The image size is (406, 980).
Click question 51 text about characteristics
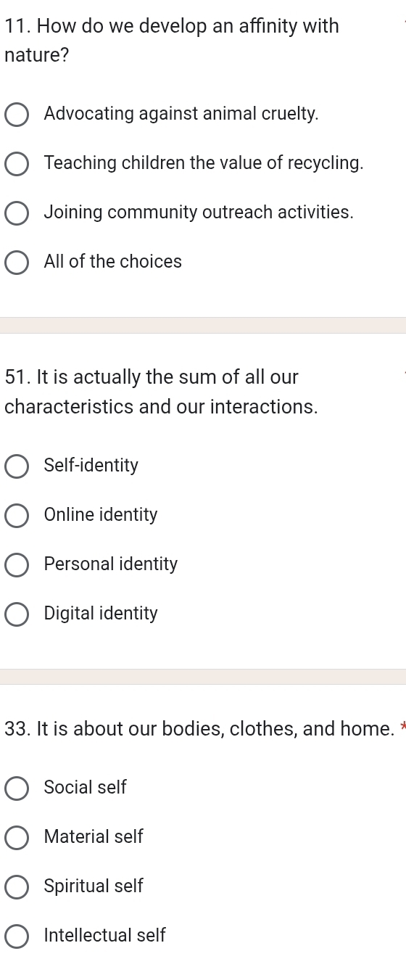pyautogui.click(x=162, y=392)
